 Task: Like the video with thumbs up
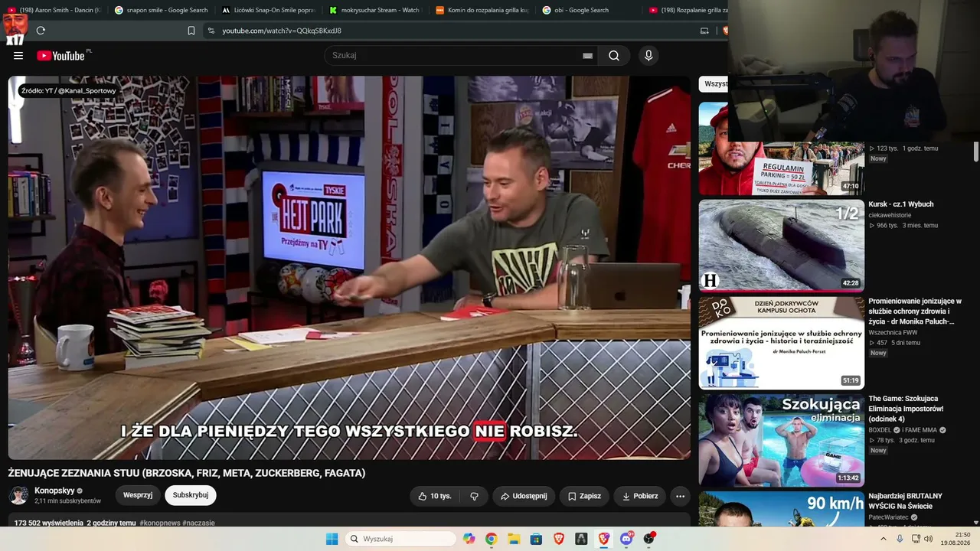pyautogui.click(x=435, y=496)
